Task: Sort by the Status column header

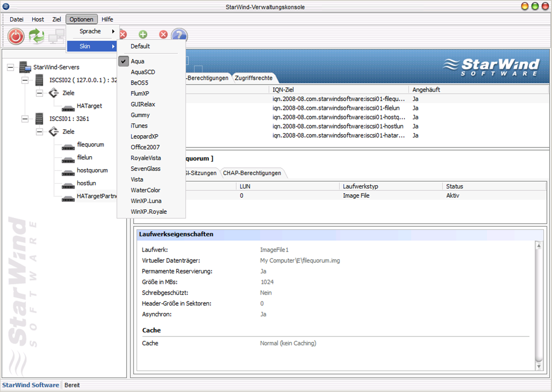Action: (x=495, y=186)
